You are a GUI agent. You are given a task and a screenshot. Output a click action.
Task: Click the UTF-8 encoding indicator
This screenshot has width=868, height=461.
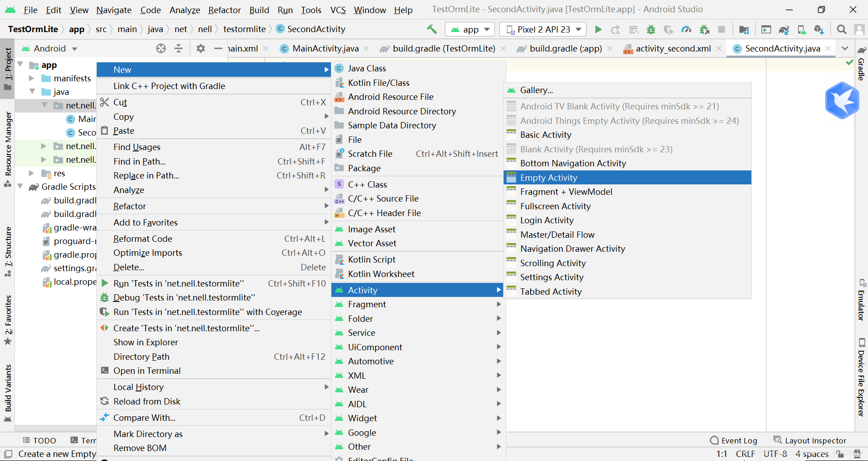[775, 454]
